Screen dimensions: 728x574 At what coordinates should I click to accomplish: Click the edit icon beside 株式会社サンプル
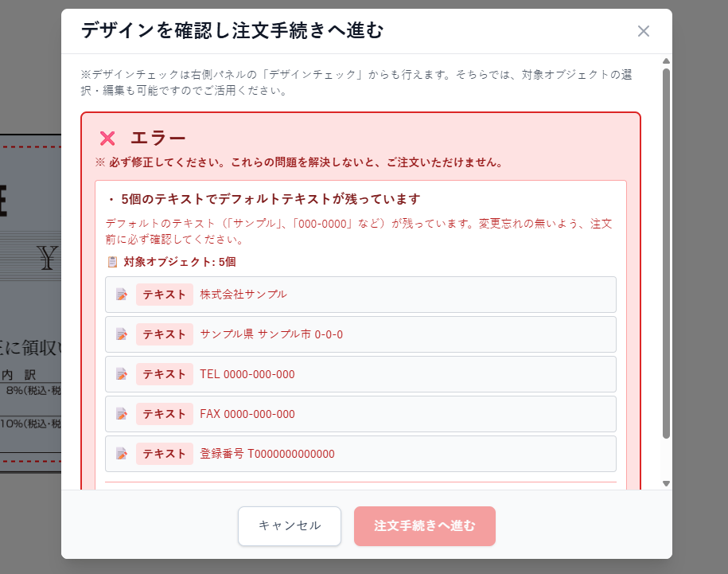point(122,294)
